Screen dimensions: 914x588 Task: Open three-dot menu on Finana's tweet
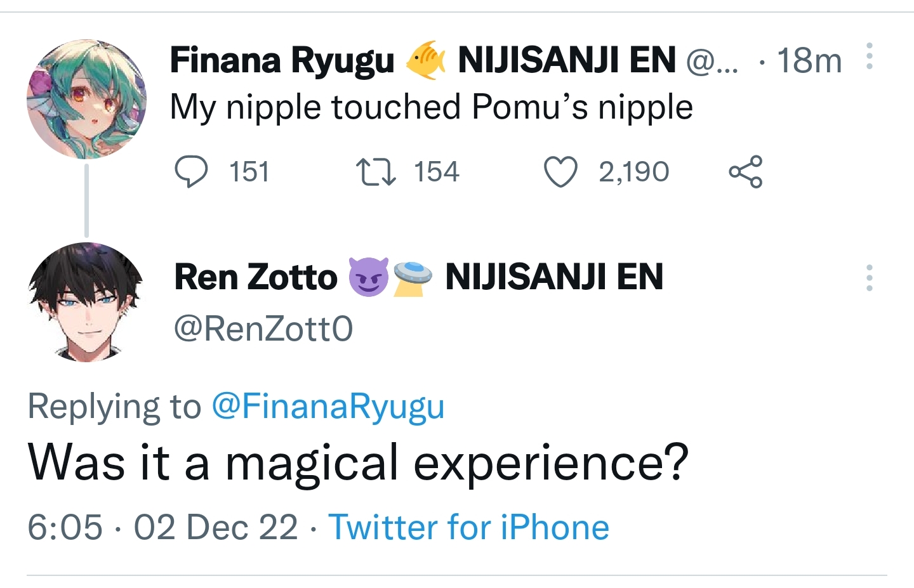870,57
